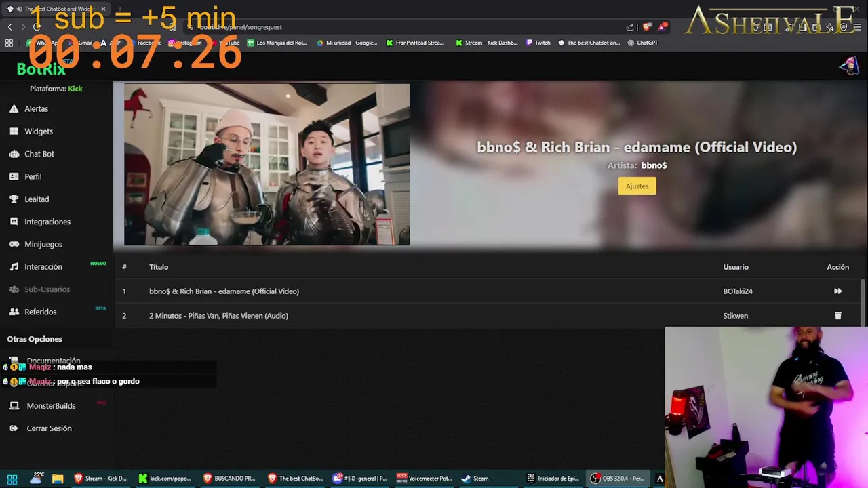
Task: Click the weather widget showing 25°C
Action: (36, 478)
